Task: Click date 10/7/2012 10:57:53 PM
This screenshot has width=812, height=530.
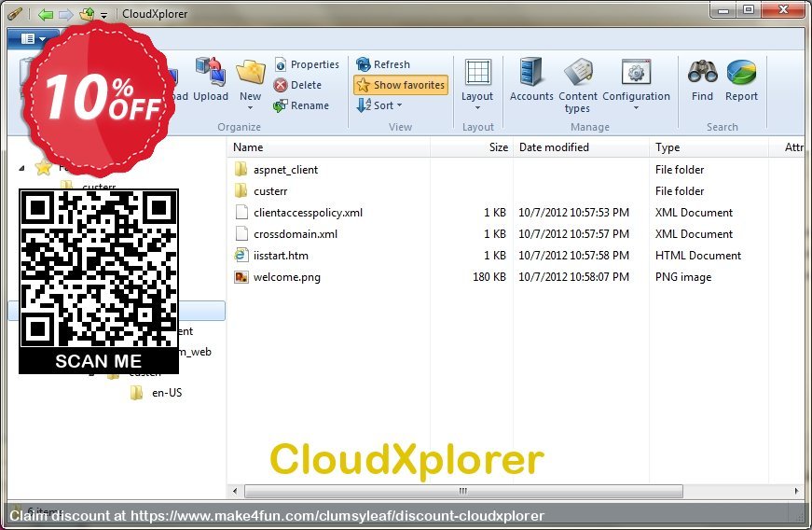Action: pyautogui.click(x=573, y=213)
